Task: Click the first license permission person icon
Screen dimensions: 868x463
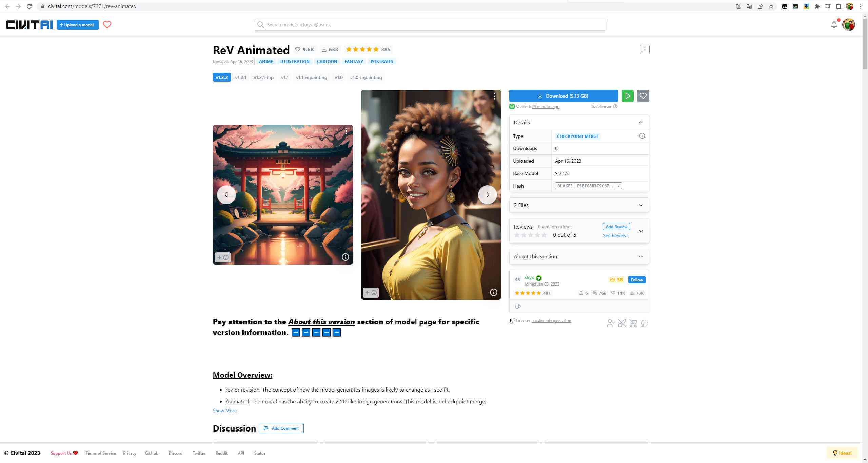Action: pyautogui.click(x=611, y=323)
